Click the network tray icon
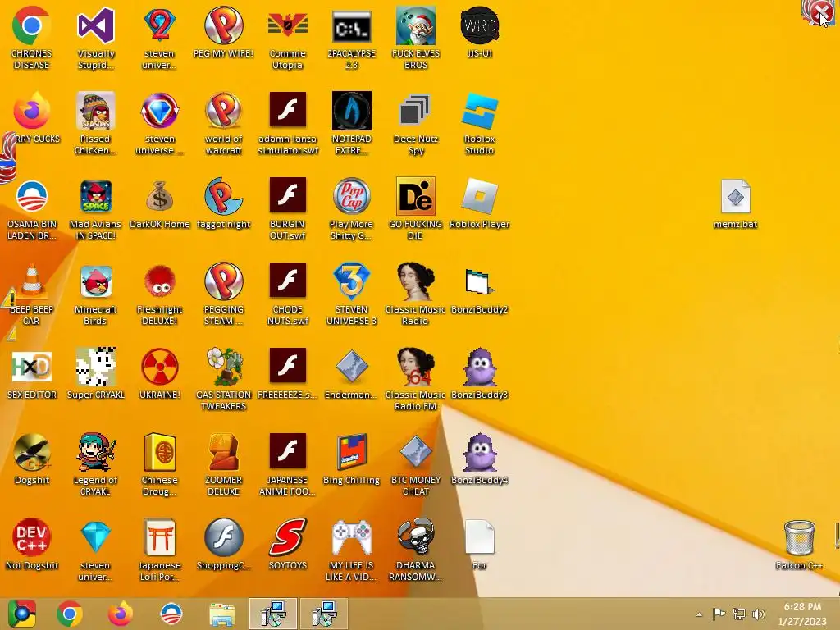This screenshot has width=840, height=630. click(739, 614)
